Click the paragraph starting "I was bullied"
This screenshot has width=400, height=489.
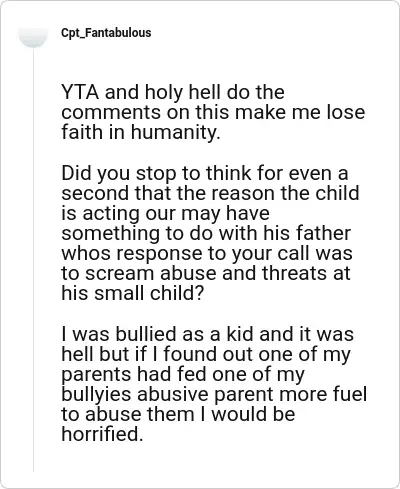pos(214,384)
